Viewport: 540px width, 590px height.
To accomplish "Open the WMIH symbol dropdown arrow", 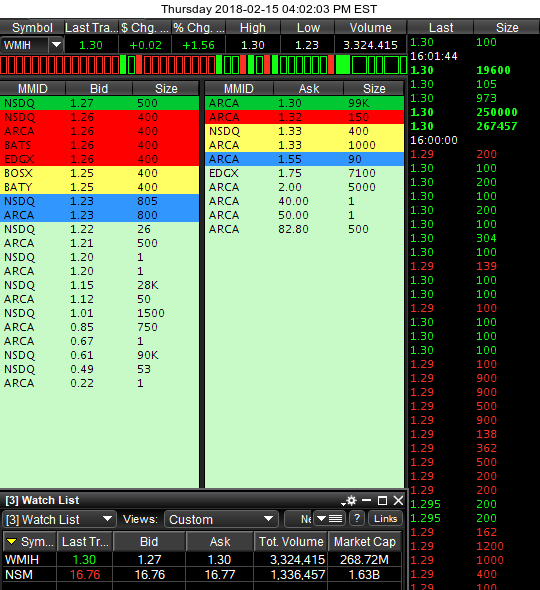I will click(56, 45).
